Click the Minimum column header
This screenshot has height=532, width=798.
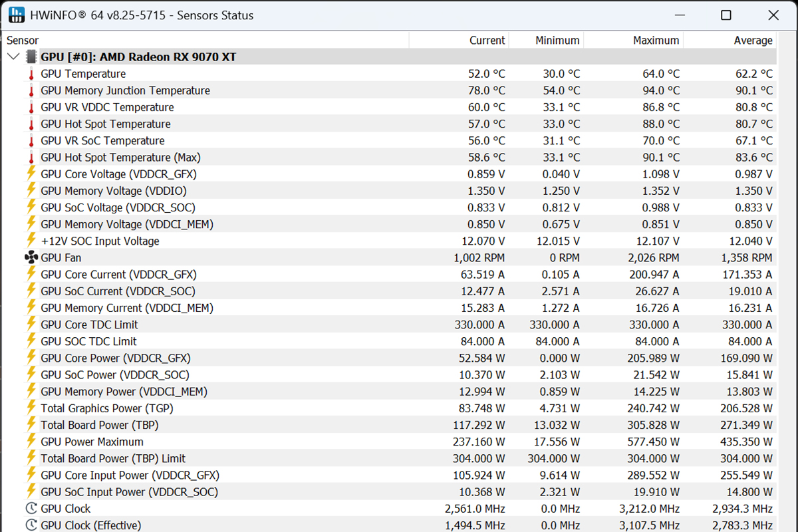[x=557, y=41]
